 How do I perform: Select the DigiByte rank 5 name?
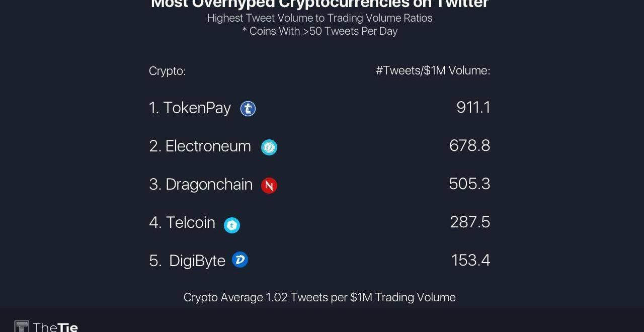click(x=187, y=261)
